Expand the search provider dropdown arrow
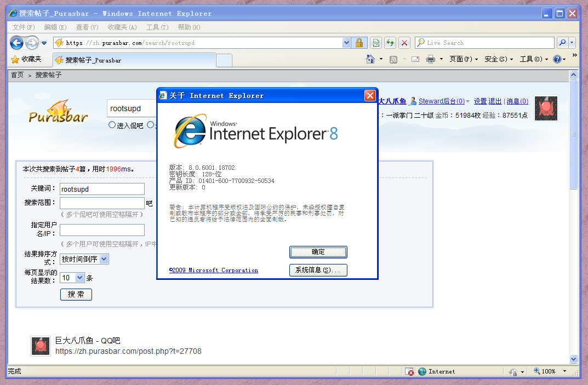Viewport: 588px width, 385px height. [572, 43]
